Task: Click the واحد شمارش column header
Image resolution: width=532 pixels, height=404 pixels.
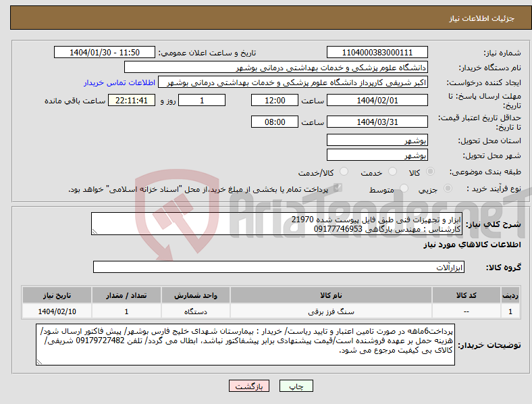Action: (196, 295)
